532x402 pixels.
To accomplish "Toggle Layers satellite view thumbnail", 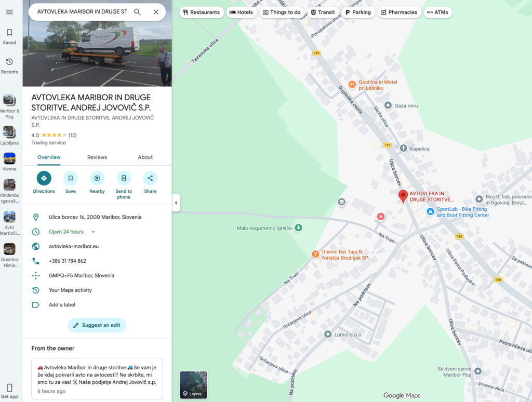I will coord(193,385).
